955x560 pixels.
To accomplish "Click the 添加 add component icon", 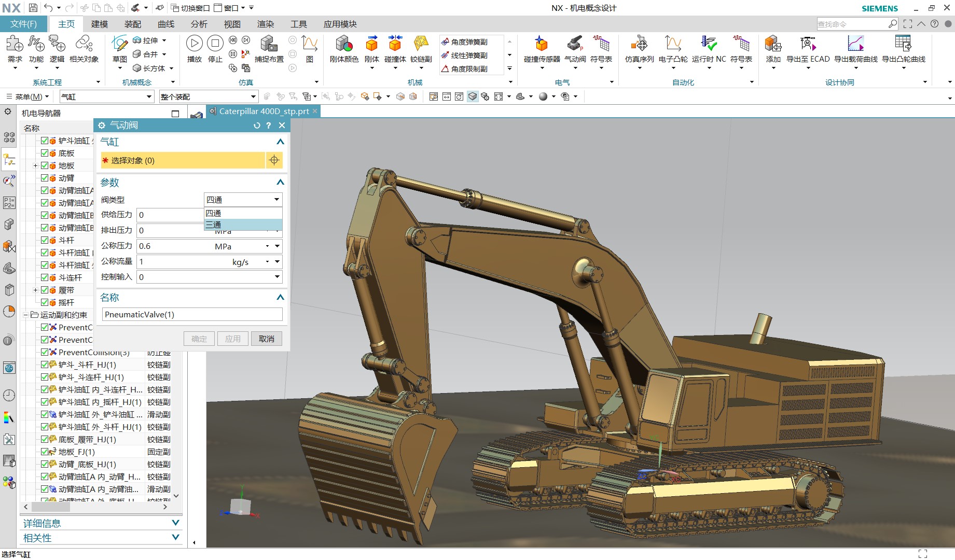I will pyautogui.click(x=773, y=45).
